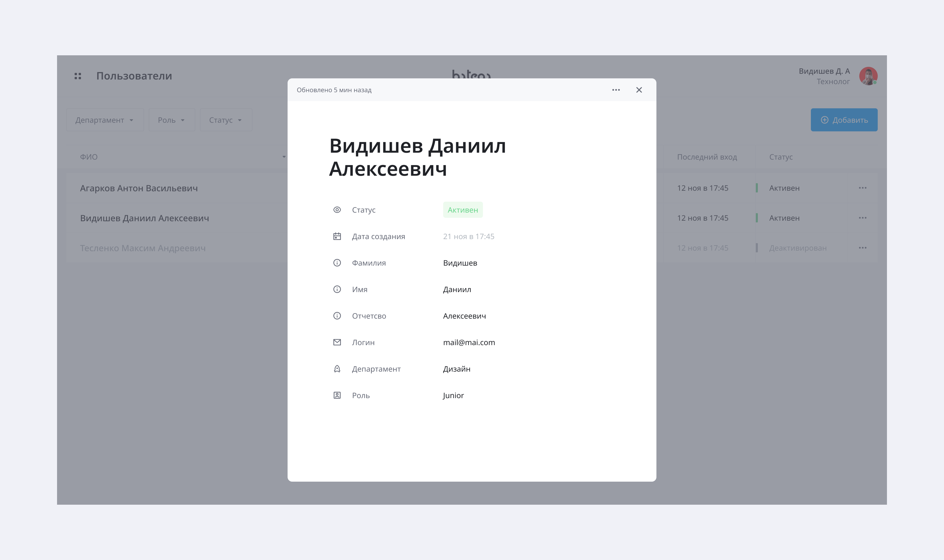This screenshot has height=560, width=944.
Task: Open the apps grid menu icon
Action: 78,76
